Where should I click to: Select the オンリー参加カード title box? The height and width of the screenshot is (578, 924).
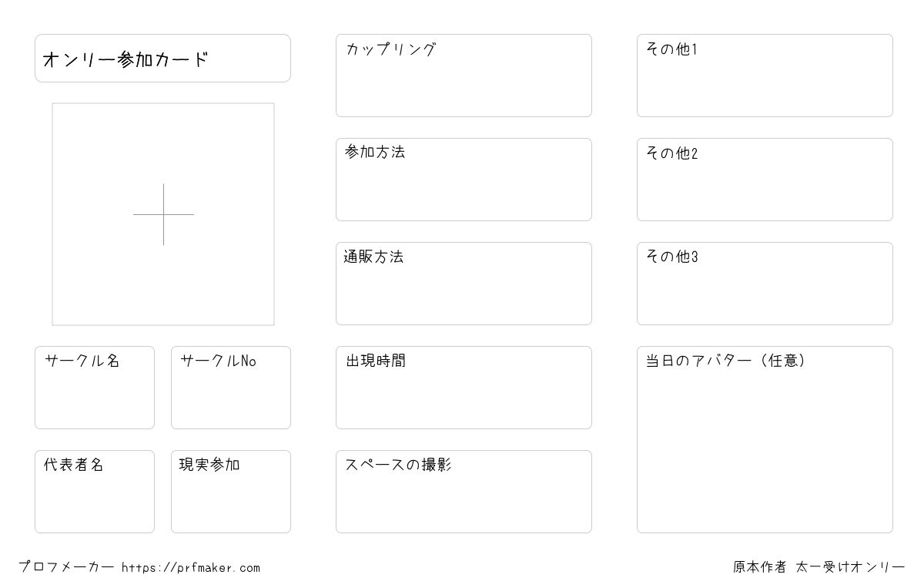tap(162, 58)
